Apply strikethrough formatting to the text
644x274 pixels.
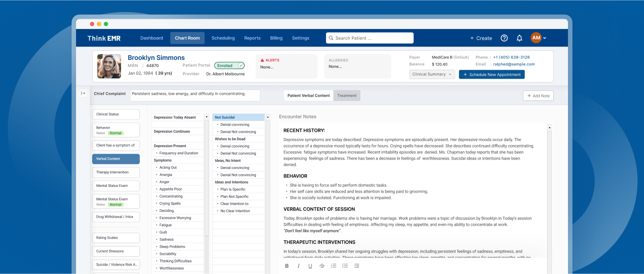point(322,266)
